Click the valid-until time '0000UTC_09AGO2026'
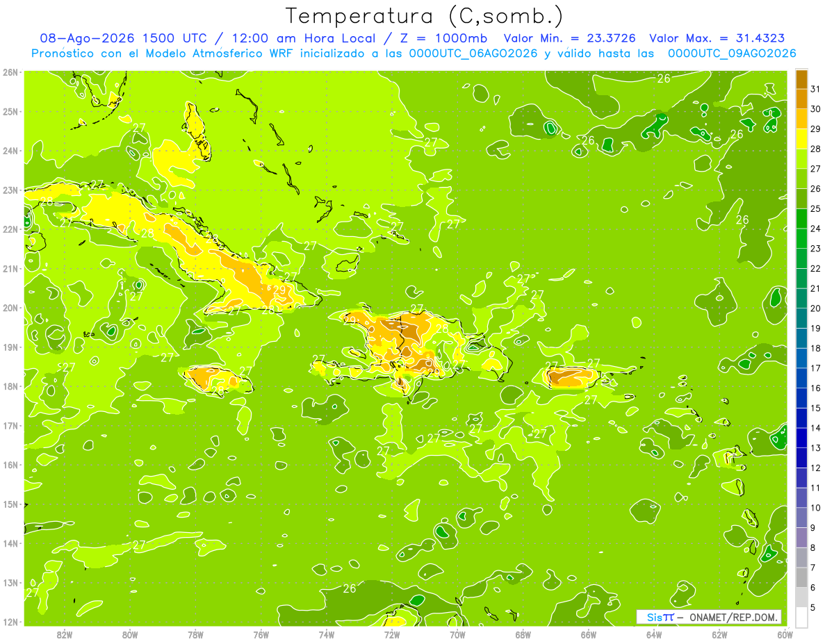 point(732,53)
